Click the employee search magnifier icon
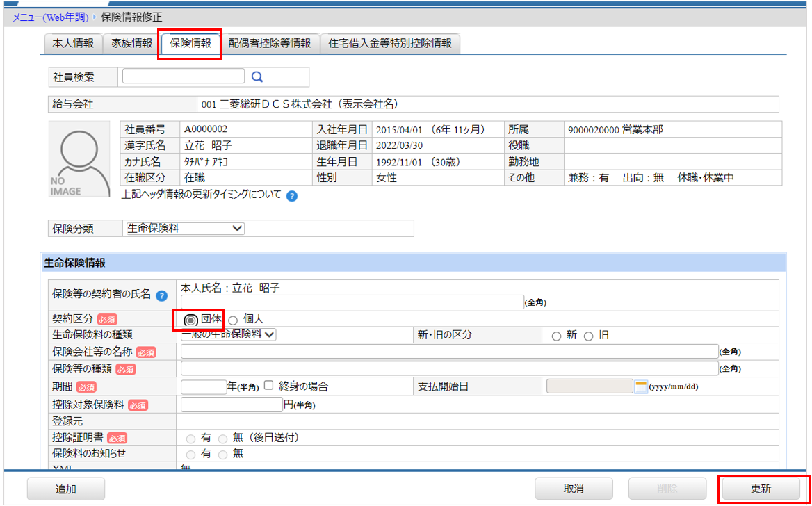812x506 pixels. pos(257,77)
